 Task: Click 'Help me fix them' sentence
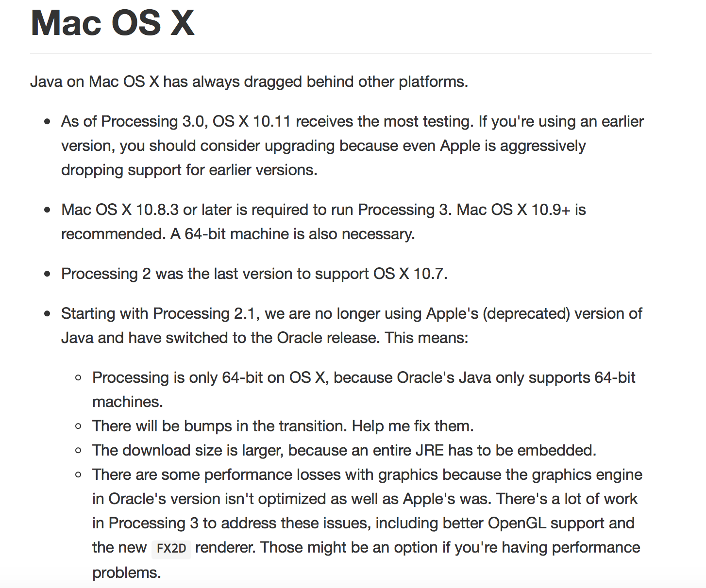(x=412, y=426)
